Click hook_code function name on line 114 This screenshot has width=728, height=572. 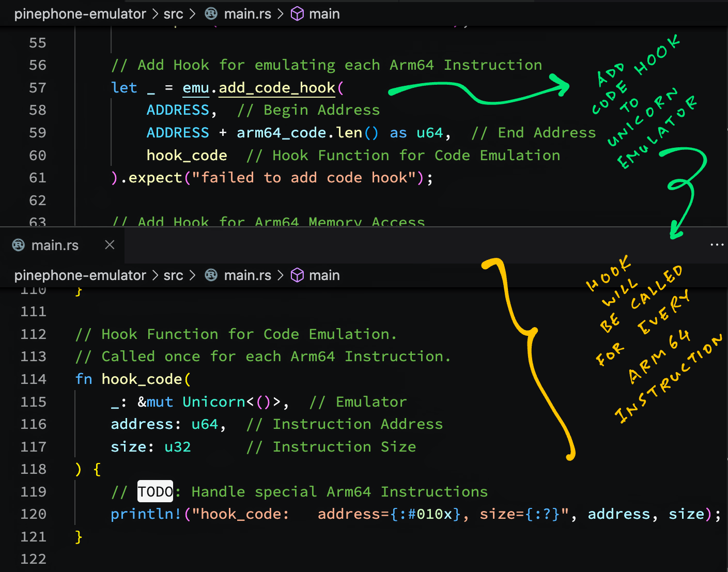click(142, 379)
